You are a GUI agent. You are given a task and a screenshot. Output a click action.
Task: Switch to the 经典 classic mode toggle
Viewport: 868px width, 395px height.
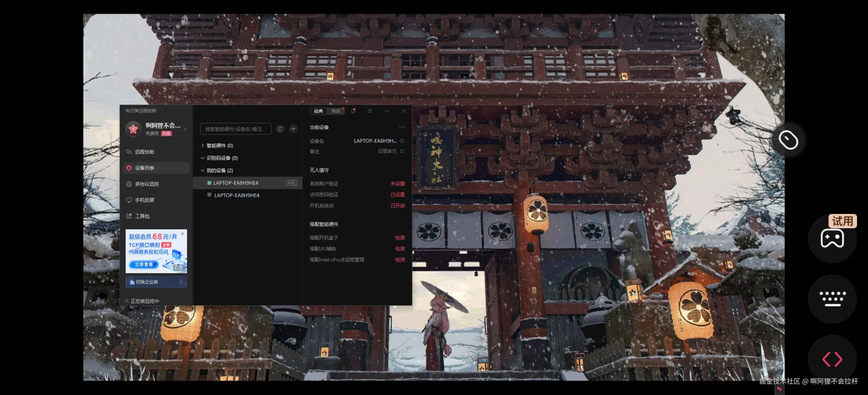coord(318,111)
